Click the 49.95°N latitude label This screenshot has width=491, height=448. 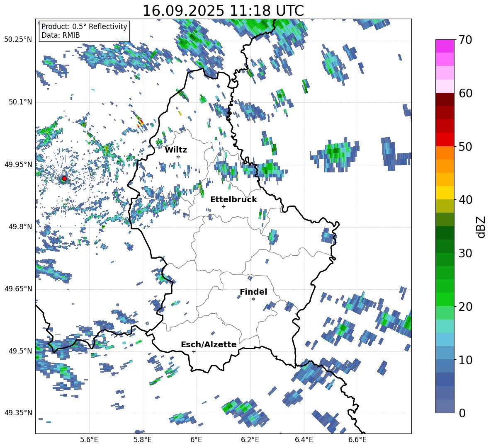pyautogui.click(x=18, y=165)
